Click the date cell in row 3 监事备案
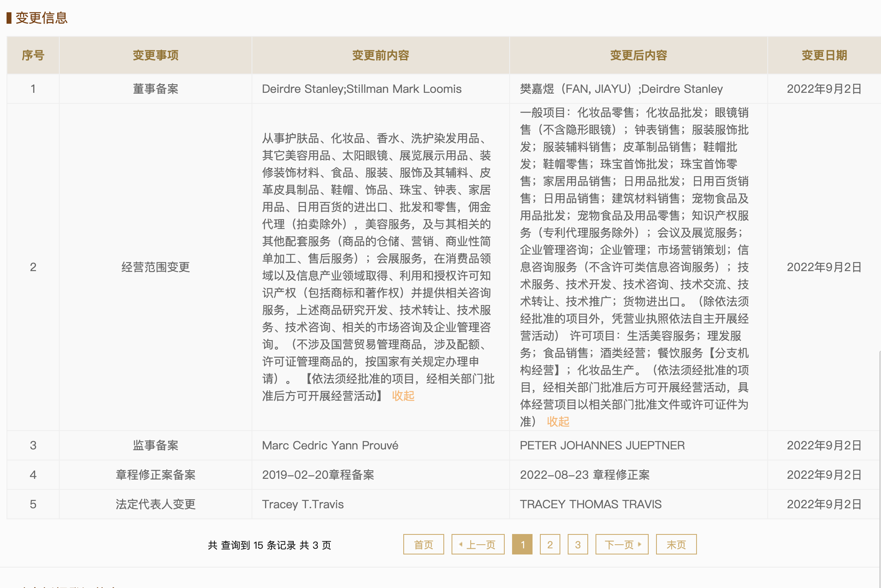This screenshot has width=881, height=588. pyautogui.click(x=824, y=445)
